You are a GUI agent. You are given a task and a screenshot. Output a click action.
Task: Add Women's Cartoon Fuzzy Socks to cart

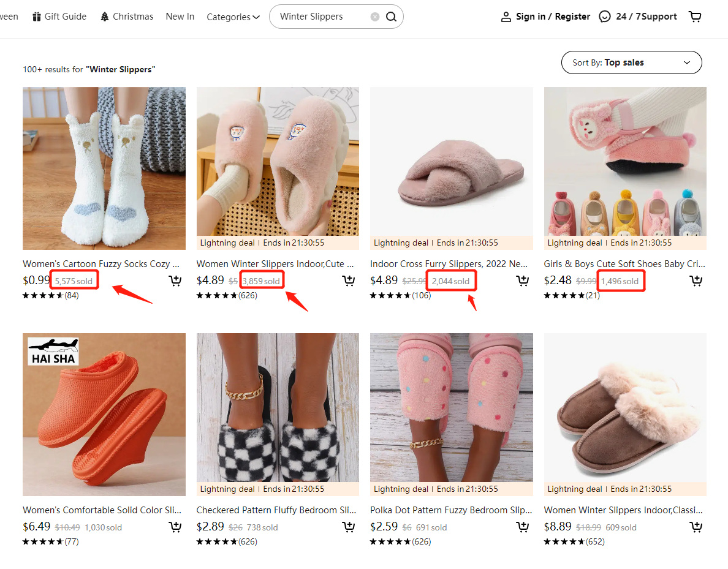(175, 281)
